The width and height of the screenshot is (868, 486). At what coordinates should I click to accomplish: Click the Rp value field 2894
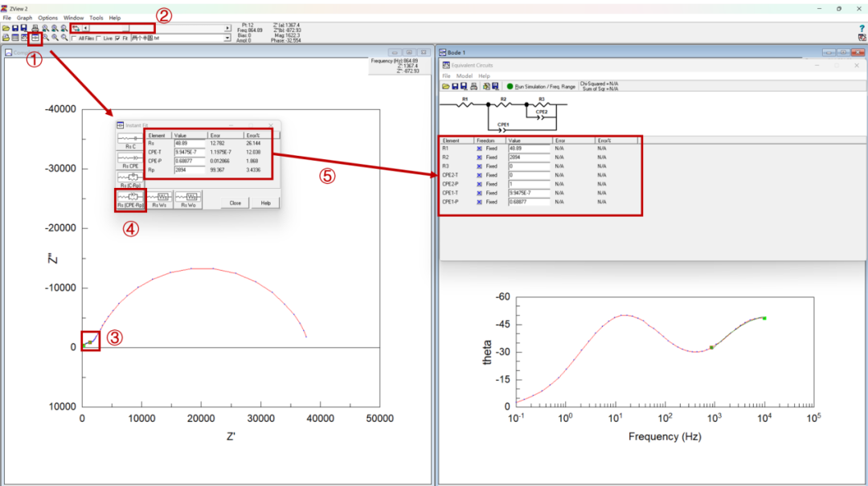coord(190,170)
